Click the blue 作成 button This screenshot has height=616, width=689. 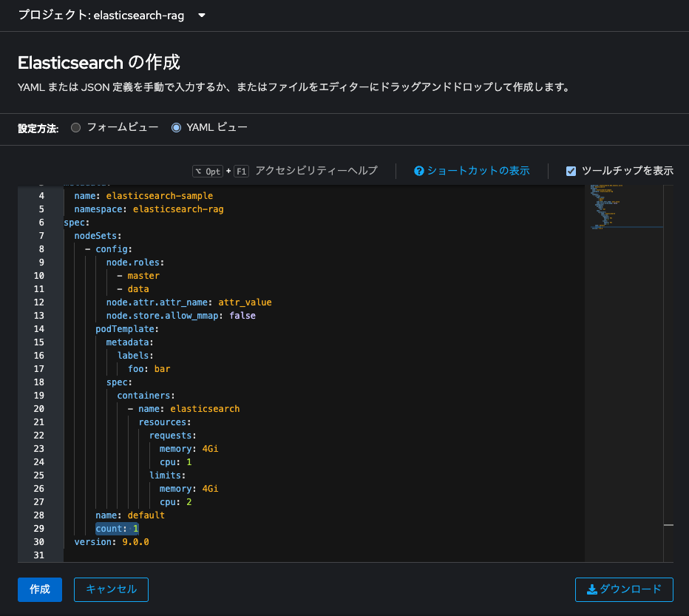pos(39,589)
